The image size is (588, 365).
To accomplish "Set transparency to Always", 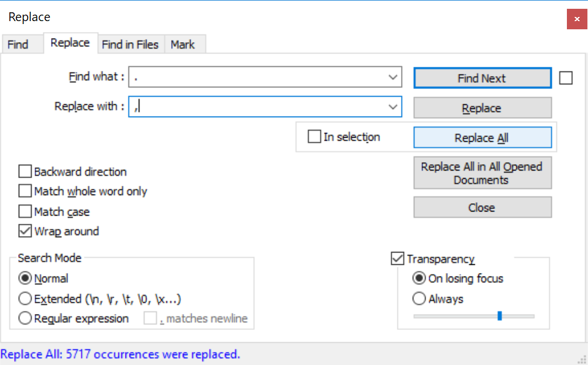I will click(419, 299).
